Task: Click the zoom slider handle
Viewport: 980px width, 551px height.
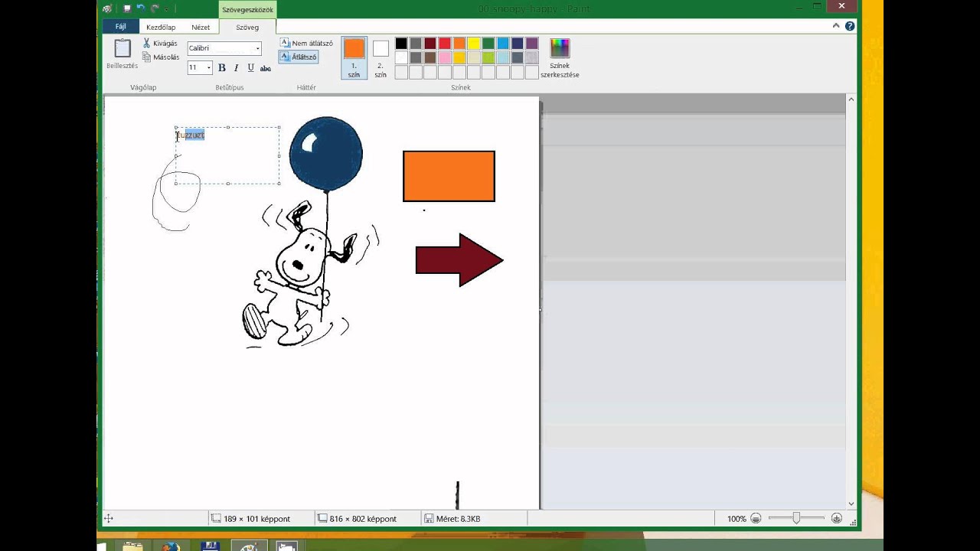Action: coord(796,519)
